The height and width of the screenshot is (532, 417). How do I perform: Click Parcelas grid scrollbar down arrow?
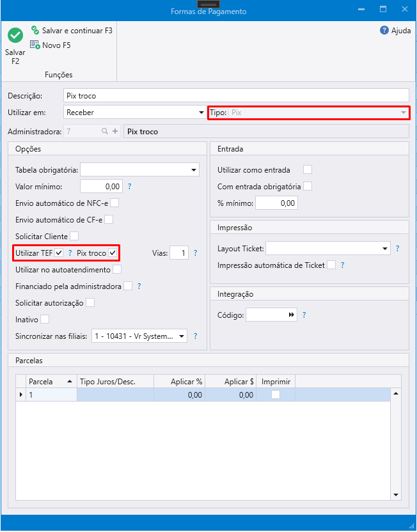(396, 495)
